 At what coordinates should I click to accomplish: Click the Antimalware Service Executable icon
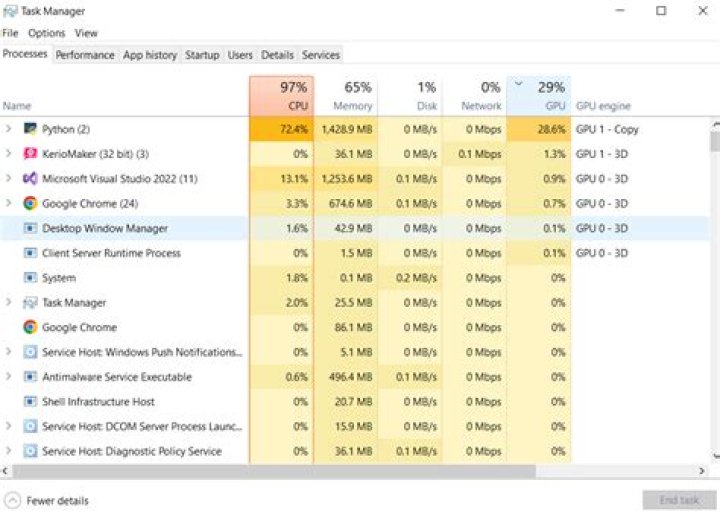point(30,377)
